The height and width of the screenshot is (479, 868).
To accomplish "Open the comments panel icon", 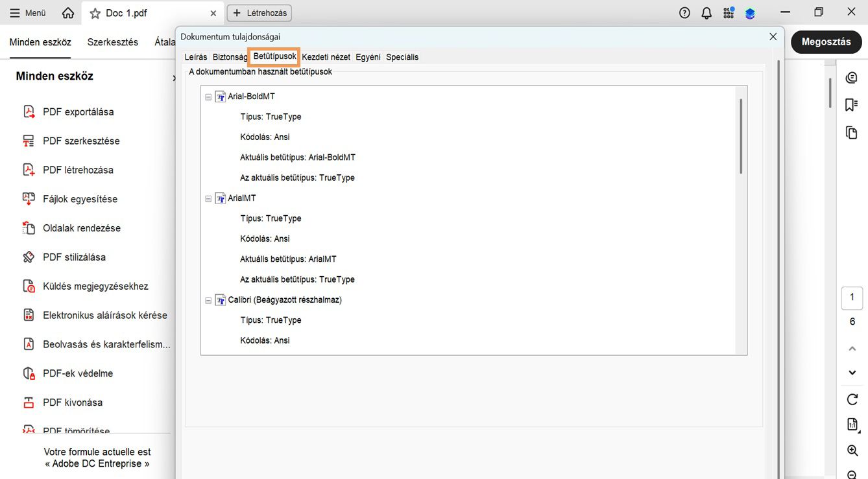I will click(x=852, y=78).
